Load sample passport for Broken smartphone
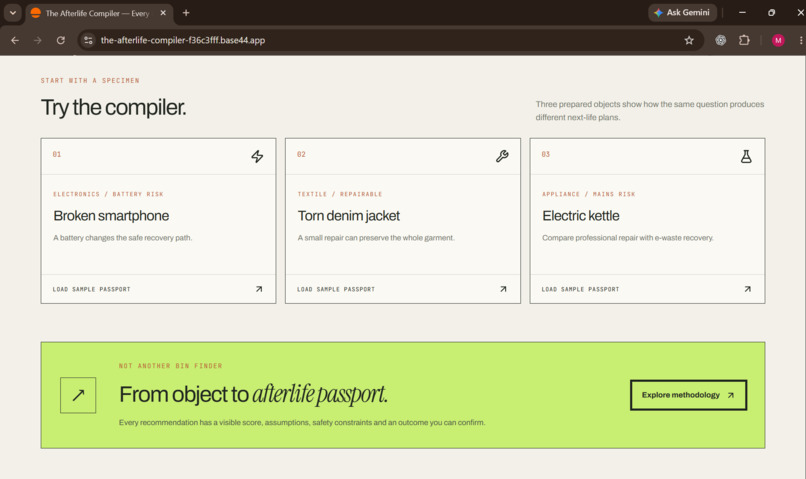This screenshot has width=806, height=479. [x=158, y=289]
